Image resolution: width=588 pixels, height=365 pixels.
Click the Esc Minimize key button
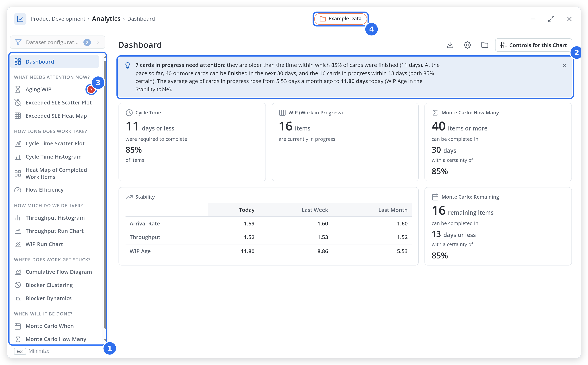point(20,351)
